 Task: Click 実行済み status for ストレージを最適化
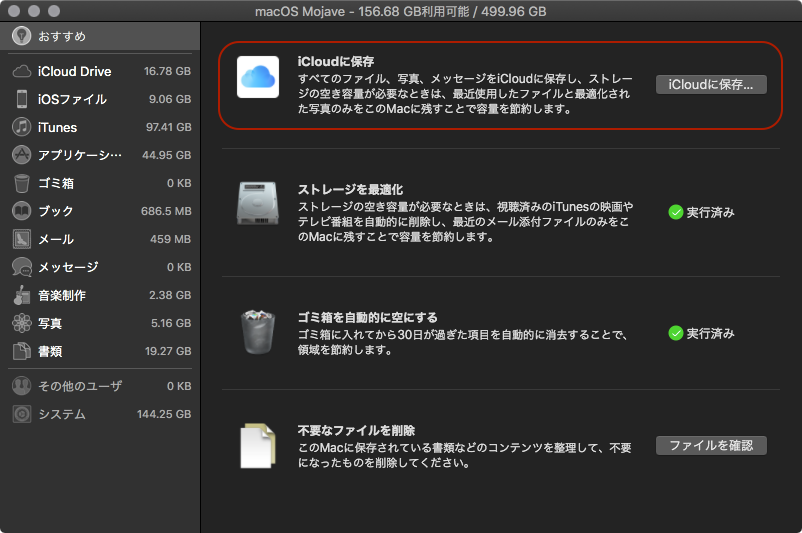click(x=710, y=212)
